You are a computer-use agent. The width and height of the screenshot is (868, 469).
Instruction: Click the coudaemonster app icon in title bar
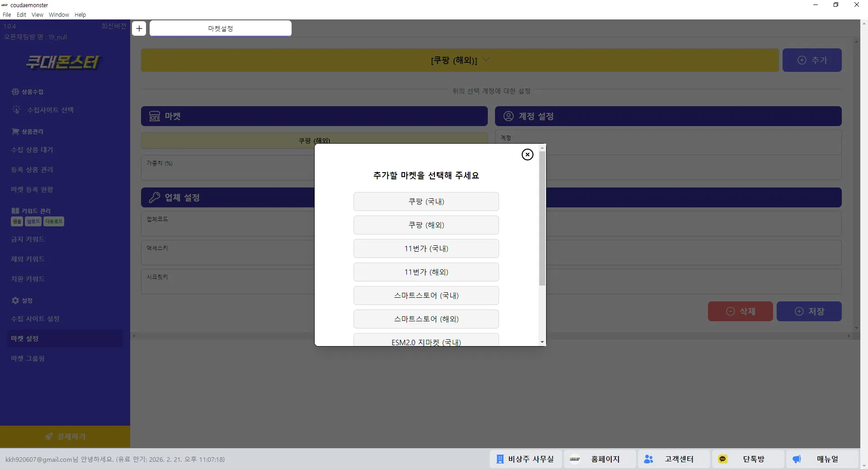5,5
